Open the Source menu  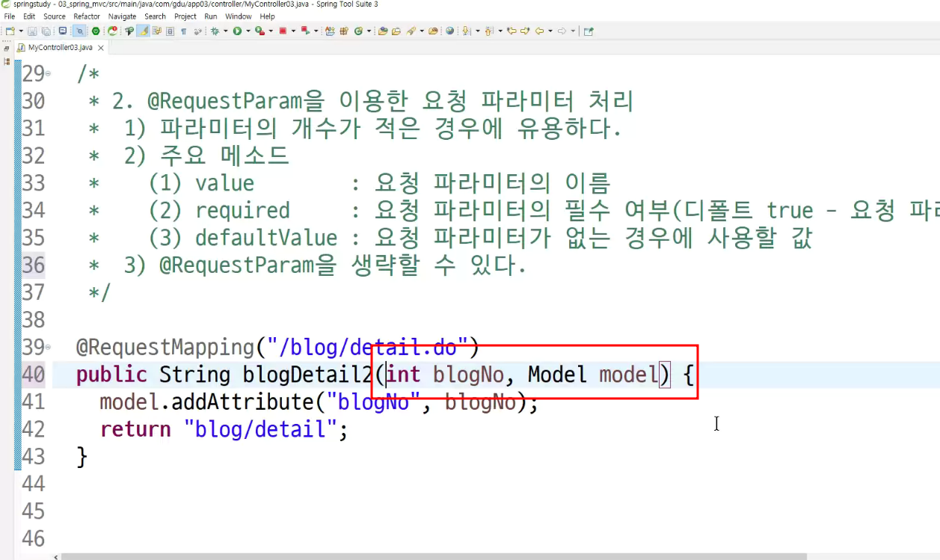click(x=55, y=16)
